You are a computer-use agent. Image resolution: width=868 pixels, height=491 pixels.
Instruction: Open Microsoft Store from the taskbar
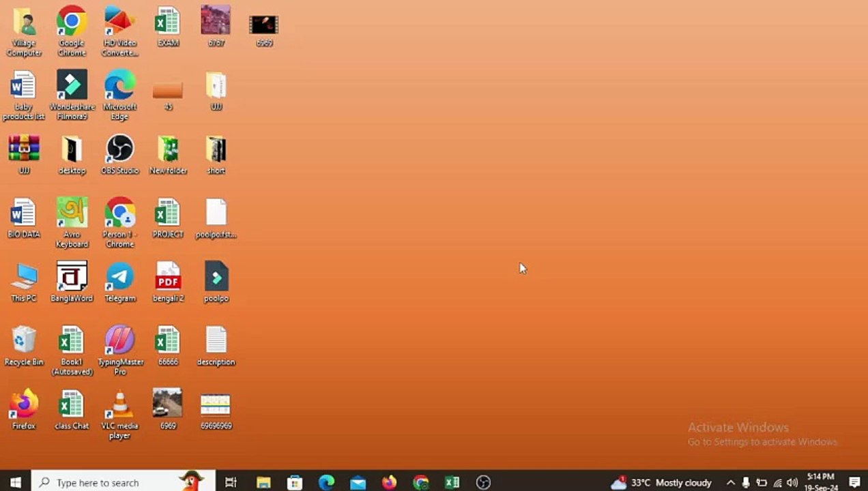(x=295, y=482)
